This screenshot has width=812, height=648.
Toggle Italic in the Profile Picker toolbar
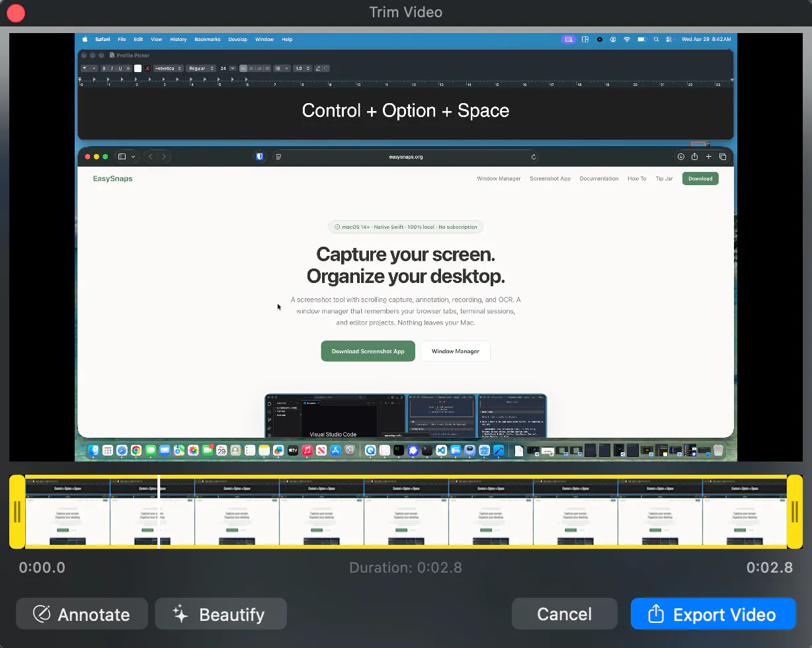(112, 68)
